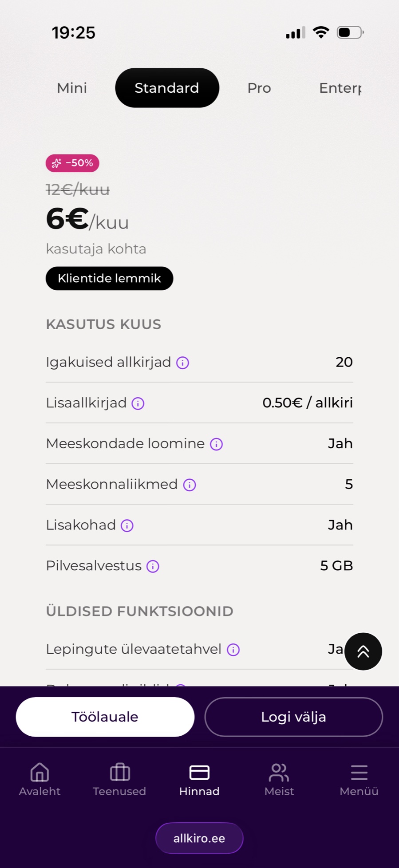Viewport: 399px width, 868px height.
Task: Go to Avaleht home tab
Action: tap(40, 779)
